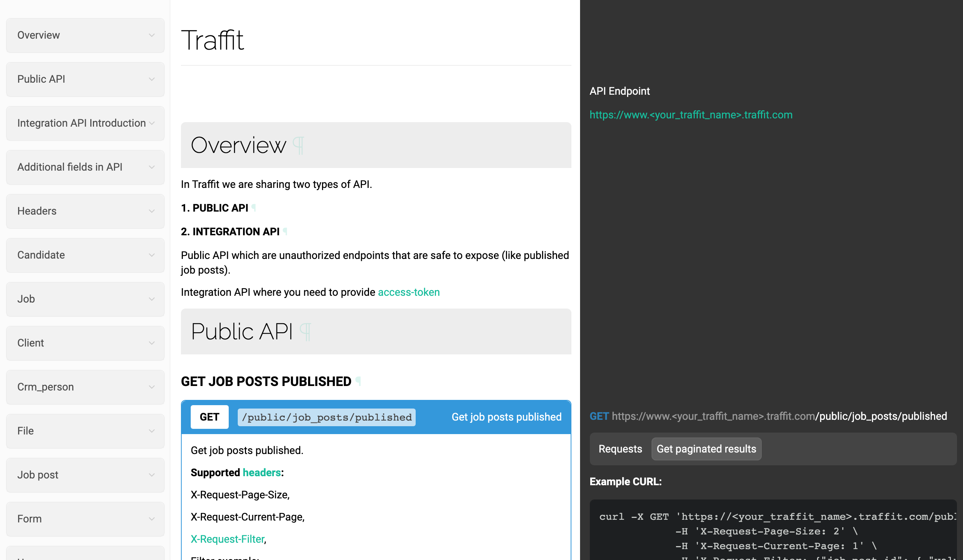Click the GET JOB POSTS PUBLISHED heading
963x560 pixels.
(266, 381)
